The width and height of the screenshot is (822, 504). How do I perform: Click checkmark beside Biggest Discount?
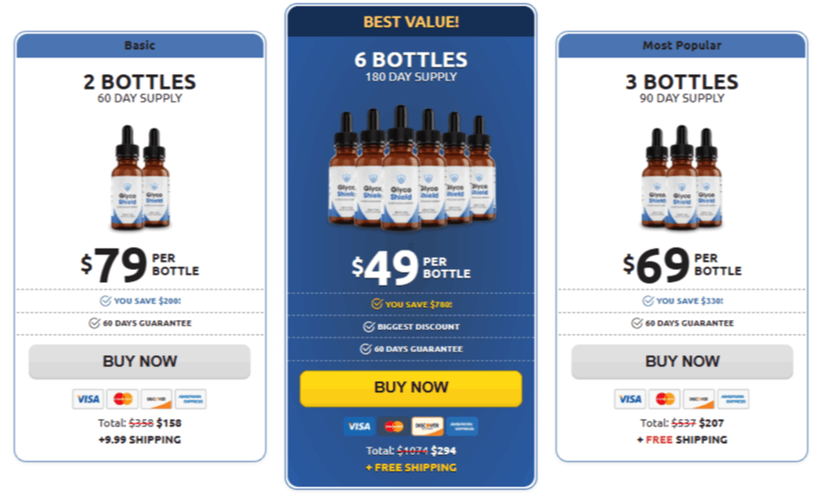point(369,326)
